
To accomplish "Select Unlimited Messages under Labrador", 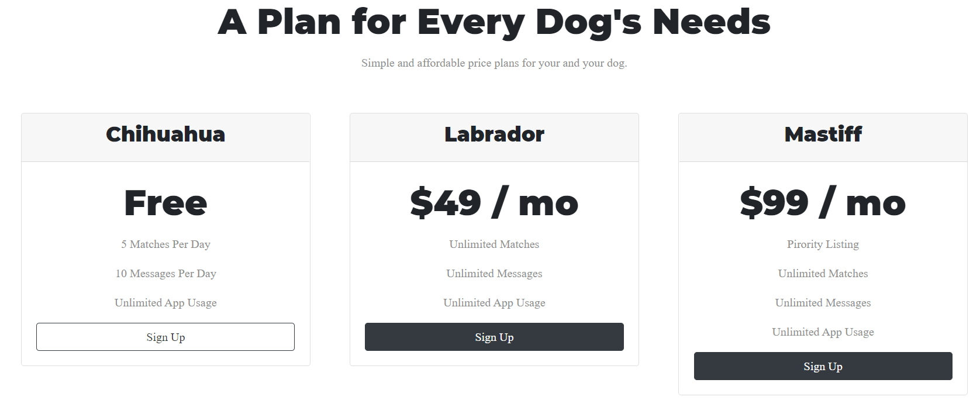I will [x=494, y=274].
